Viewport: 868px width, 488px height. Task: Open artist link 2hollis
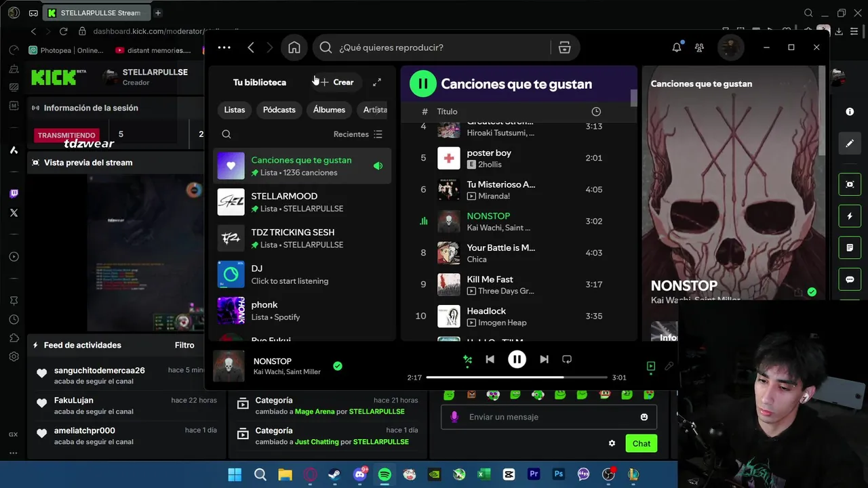click(491, 165)
